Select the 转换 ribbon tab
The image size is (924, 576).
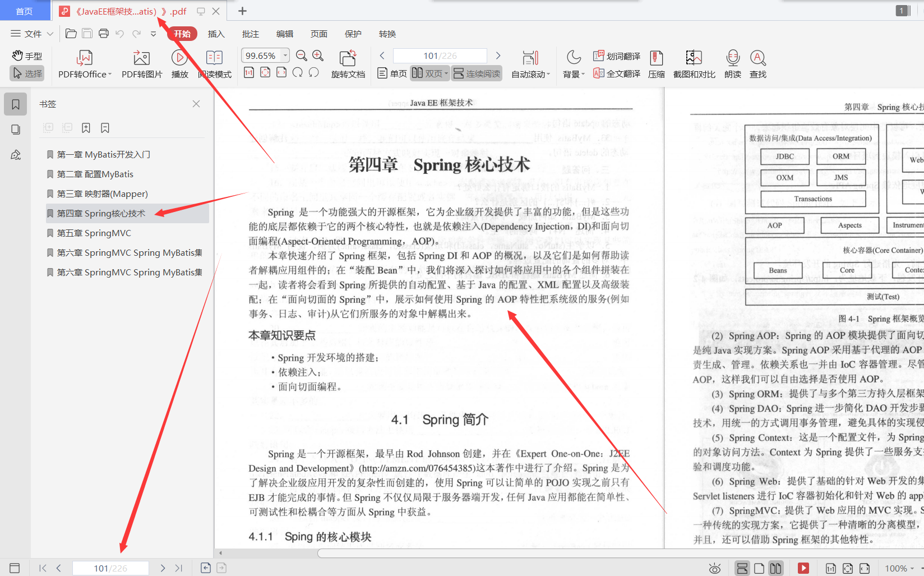coord(387,34)
